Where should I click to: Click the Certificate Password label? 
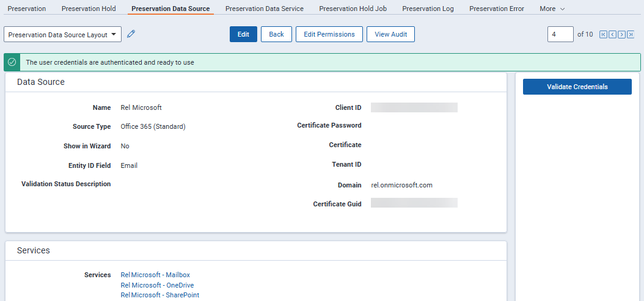[x=329, y=125]
